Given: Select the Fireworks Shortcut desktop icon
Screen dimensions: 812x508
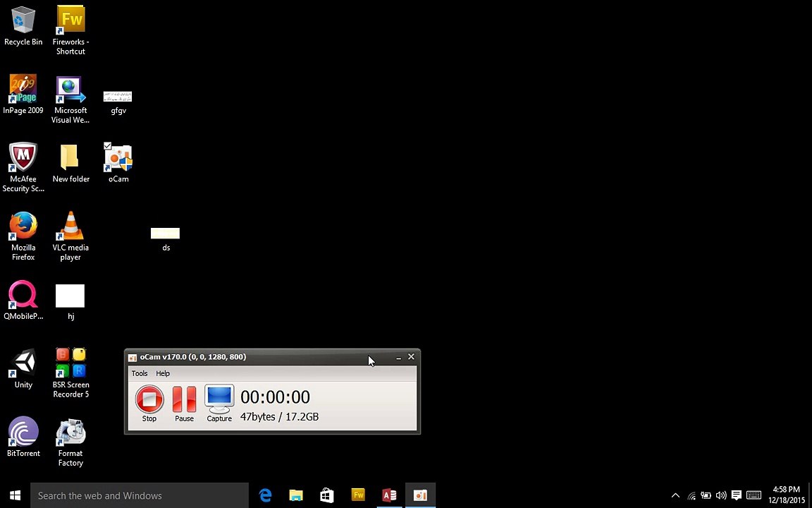Looking at the screenshot, I should click(x=70, y=30).
